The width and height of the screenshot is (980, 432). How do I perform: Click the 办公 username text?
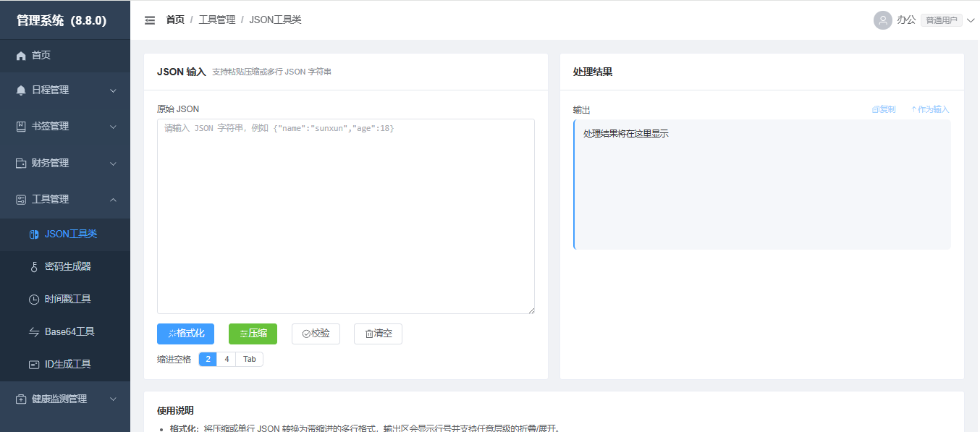coord(906,20)
